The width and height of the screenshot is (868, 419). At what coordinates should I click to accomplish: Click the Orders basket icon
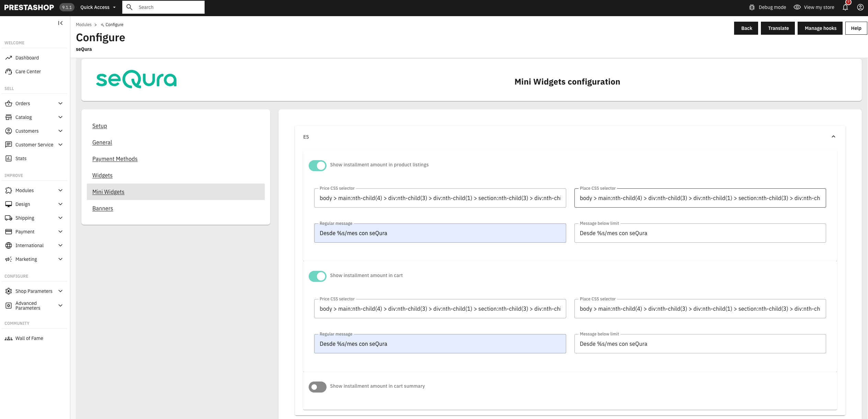(x=9, y=103)
